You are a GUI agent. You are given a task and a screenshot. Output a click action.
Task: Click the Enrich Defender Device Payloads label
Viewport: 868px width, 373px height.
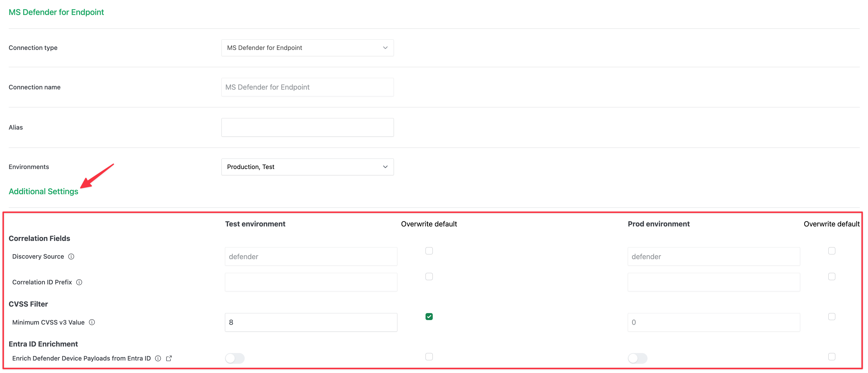(82, 359)
